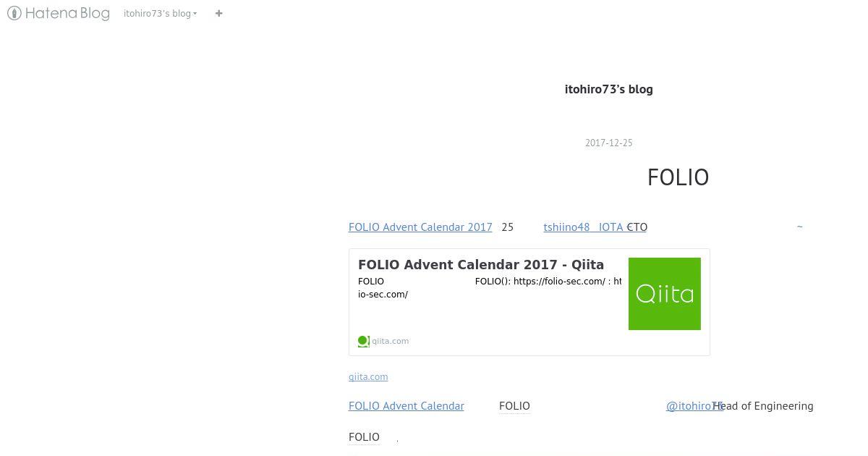Click the tilde link at line end

[x=799, y=227]
